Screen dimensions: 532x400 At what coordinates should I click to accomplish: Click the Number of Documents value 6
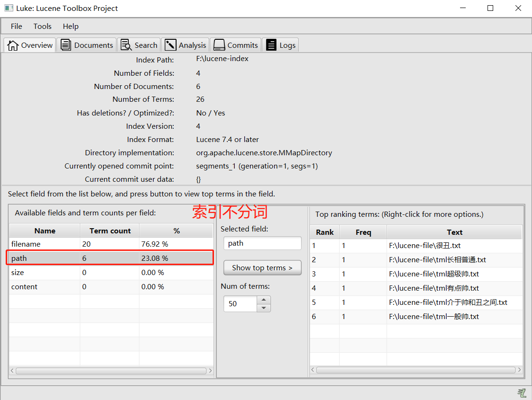(198, 87)
